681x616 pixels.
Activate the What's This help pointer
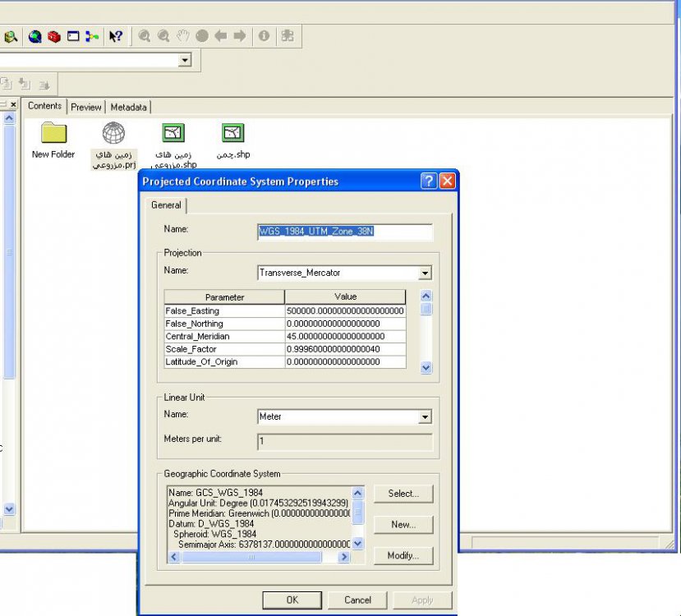click(x=116, y=36)
